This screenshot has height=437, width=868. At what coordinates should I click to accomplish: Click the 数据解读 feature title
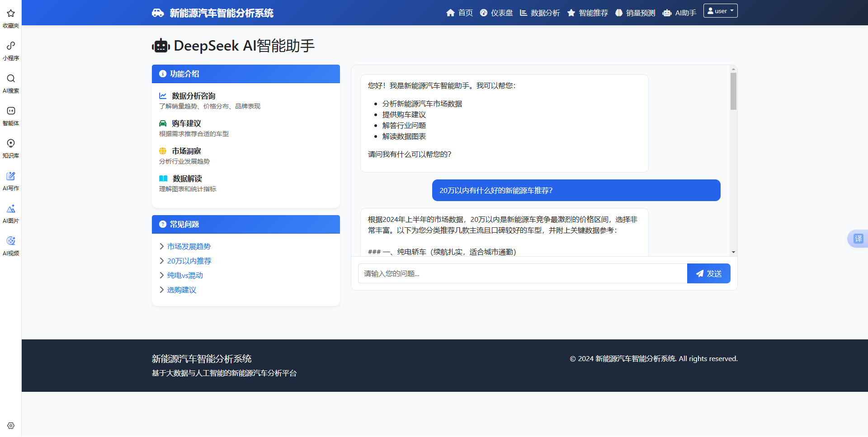pyautogui.click(x=187, y=179)
